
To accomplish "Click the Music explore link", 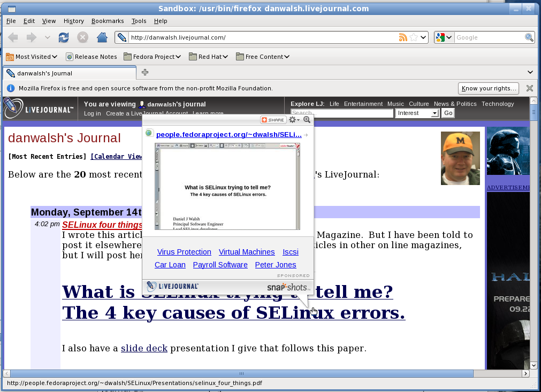I will [x=395, y=104].
